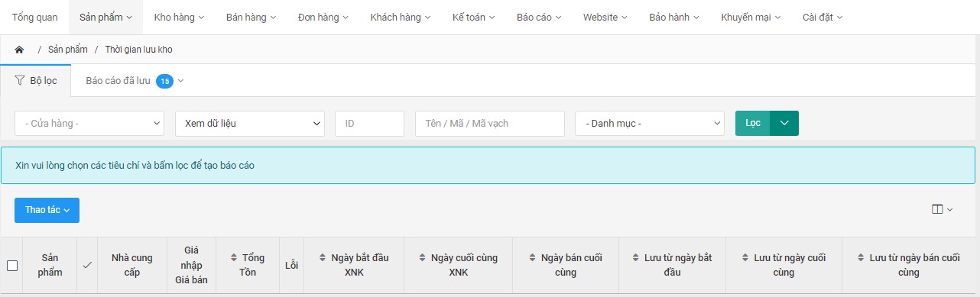Sort by Ngày bán cuối cùng column
The image size is (980, 297).
coord(566,265)
